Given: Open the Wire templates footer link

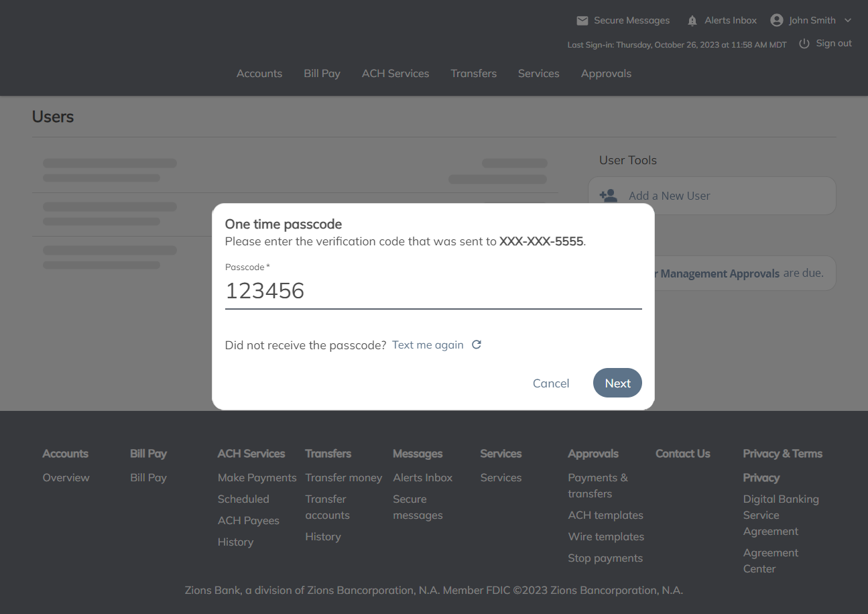Looking at the screenshot, I should point(606,536).
